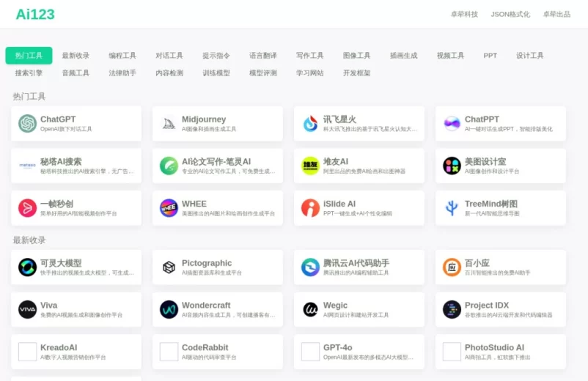Viewport: 588px width, 381px height.
Task: Click the 讯飞星火 flame icon
Action: click(x=310, y=124)
